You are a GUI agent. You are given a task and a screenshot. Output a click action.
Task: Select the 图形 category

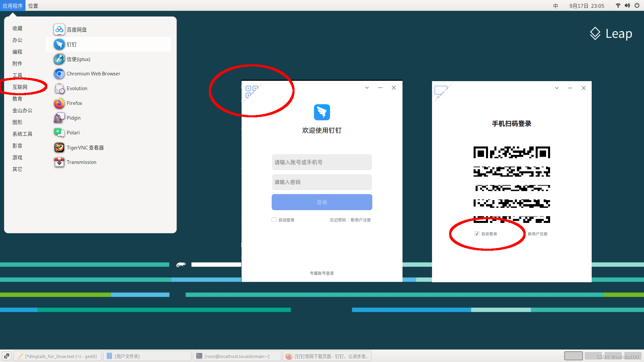[x=17, y=122]
